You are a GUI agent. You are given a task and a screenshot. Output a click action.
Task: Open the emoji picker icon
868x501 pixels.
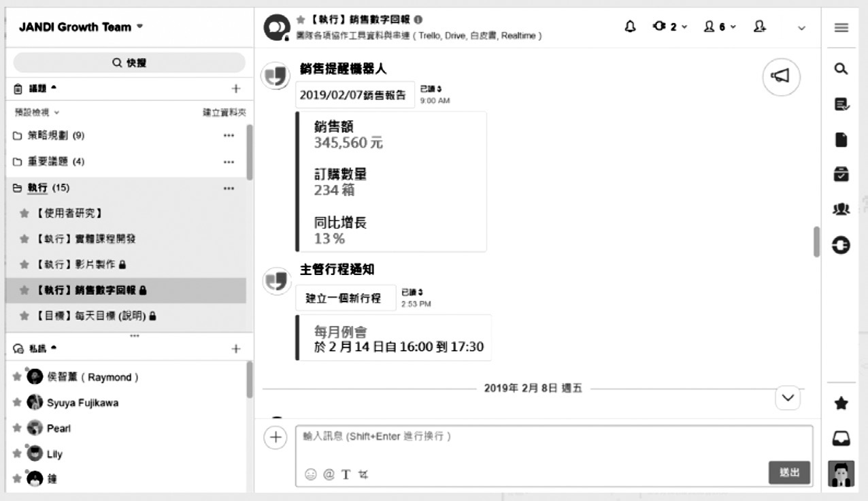click(310, 474)
